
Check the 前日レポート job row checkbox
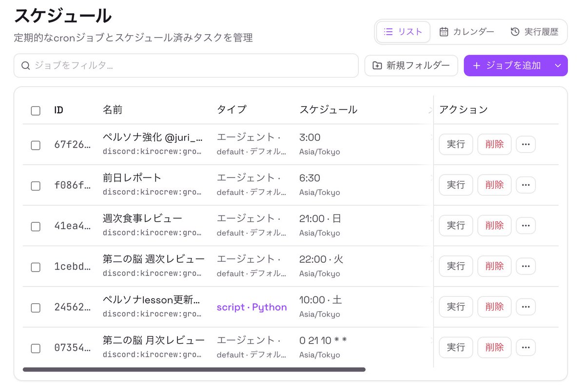click(x=36, y=186)
